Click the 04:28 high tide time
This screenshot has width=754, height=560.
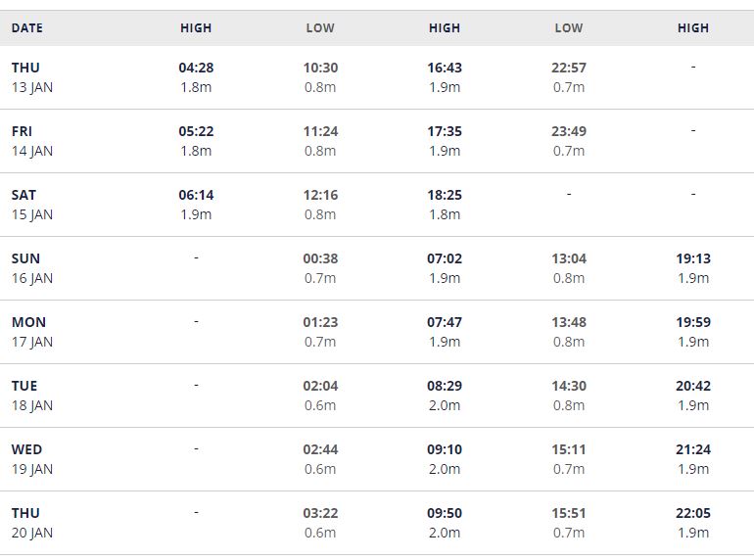196,68
